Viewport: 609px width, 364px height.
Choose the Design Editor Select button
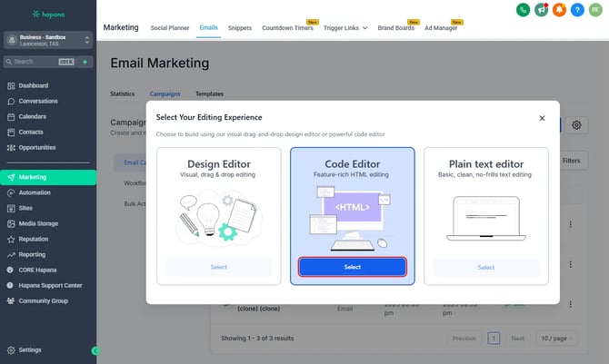coord(219,267)
